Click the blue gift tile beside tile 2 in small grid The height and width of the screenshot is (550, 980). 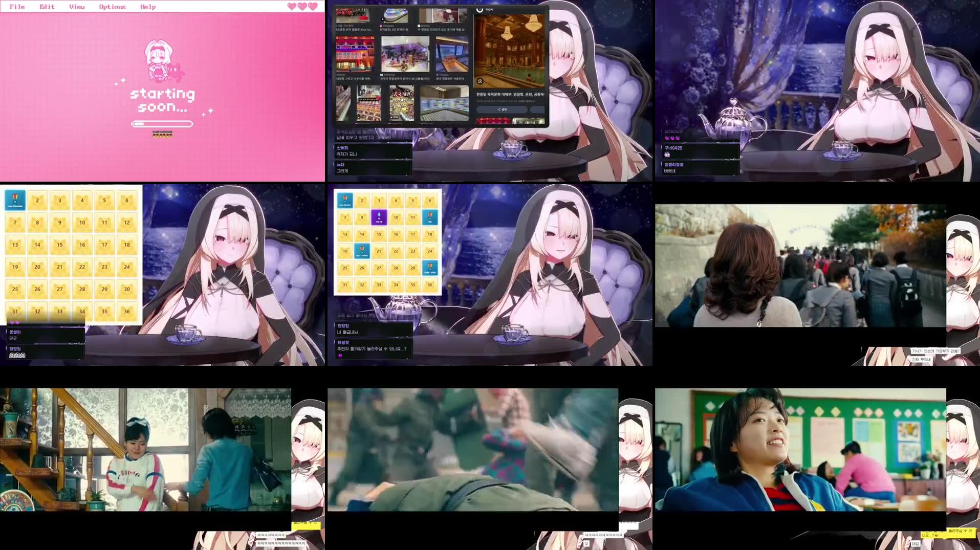coord(345,200)
